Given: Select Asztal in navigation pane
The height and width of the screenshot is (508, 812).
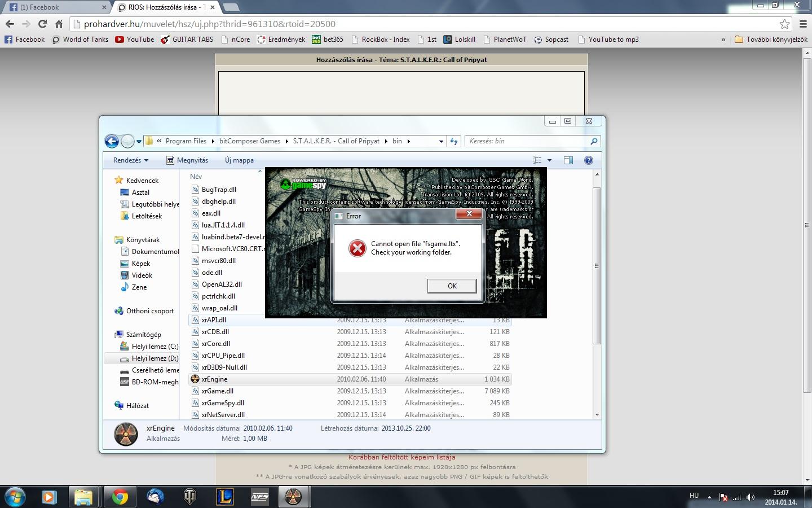Looking at the screenshot, I should pyautogui.click(x=135, y=192).
